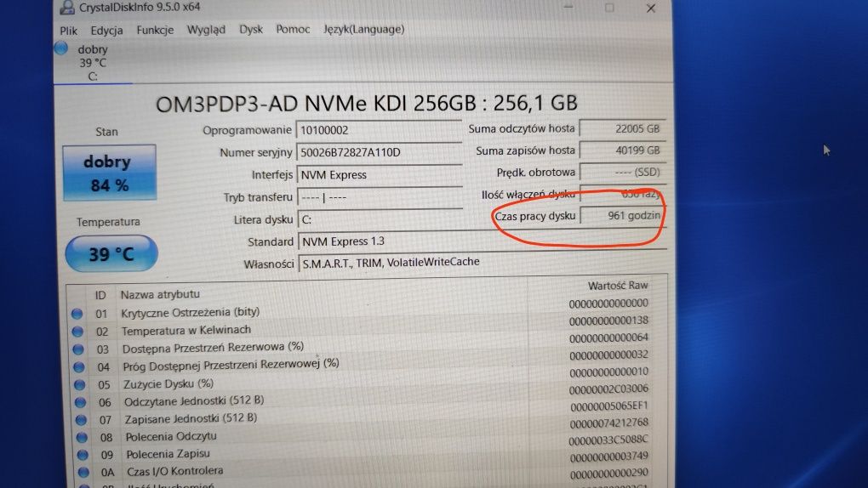Click the status dot of attribute 09
The image size is (868, 488).
pyautogui.click(x=83, y=455)
